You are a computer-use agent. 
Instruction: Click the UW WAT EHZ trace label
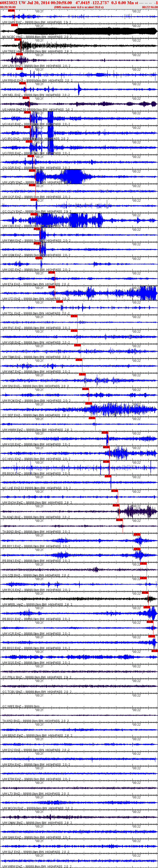(36, 371)
